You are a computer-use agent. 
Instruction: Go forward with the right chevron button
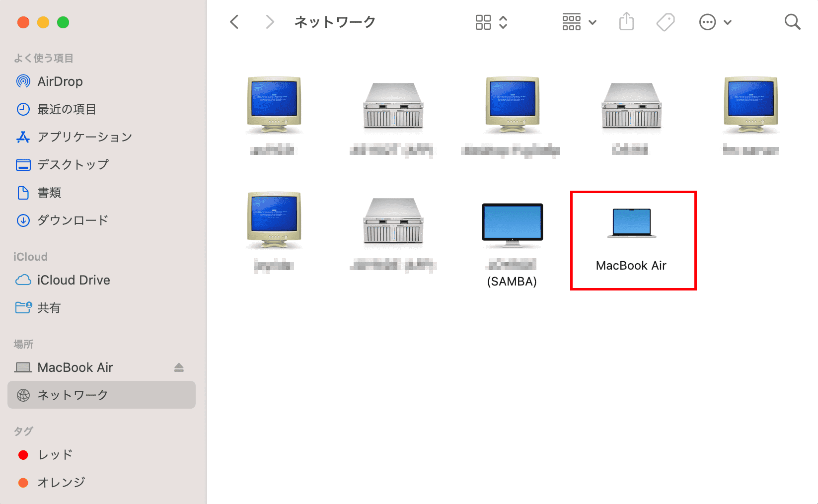click(270, 22)
